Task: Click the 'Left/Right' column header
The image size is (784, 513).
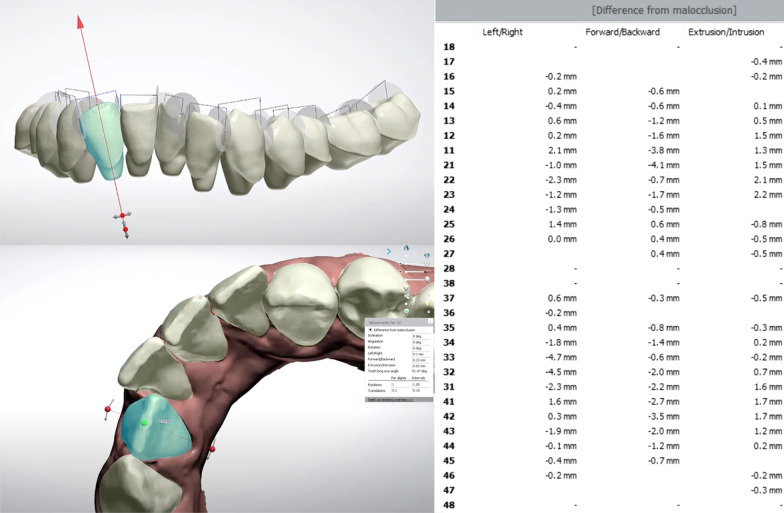Action: click(502, 32)
